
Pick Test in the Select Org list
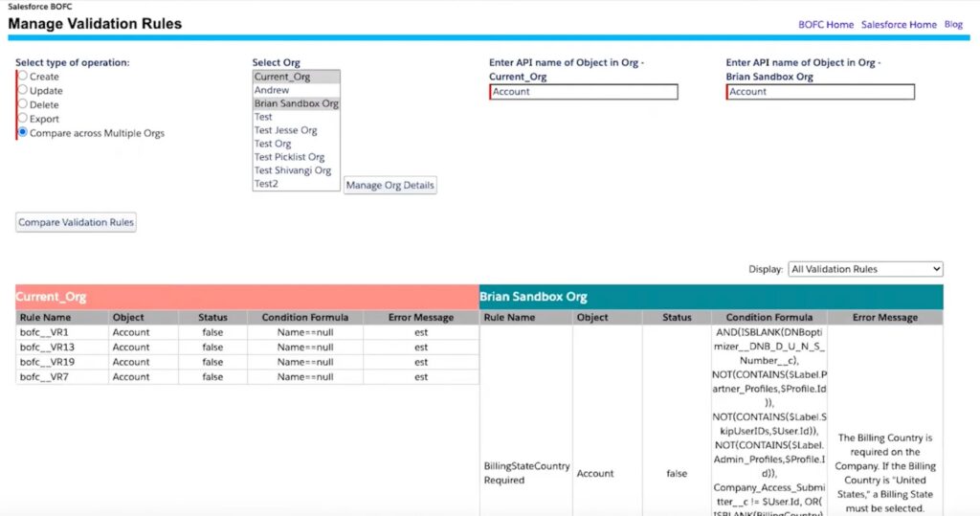coord(297,117)
